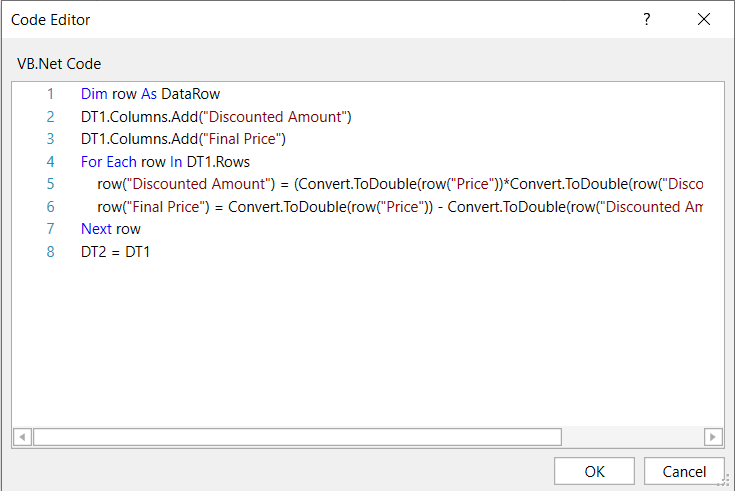
Task: Click the empty scrollbar track right of the thumb
Action: coord(632,437)
